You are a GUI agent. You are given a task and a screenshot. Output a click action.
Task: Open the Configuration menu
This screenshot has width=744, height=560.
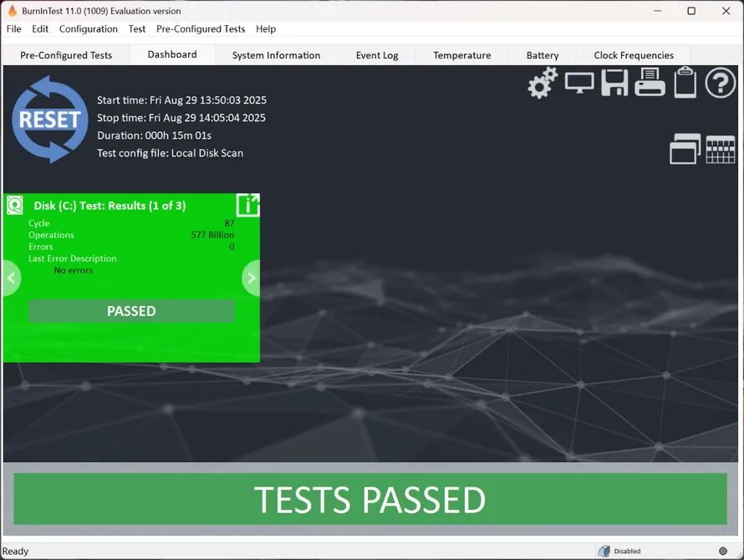point(89,29)
